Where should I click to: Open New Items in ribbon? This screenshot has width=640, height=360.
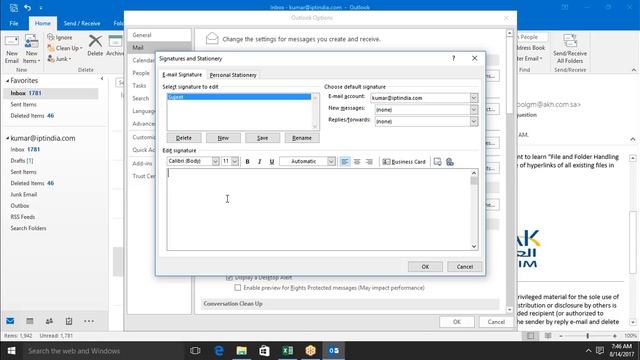tap(31, 49)
